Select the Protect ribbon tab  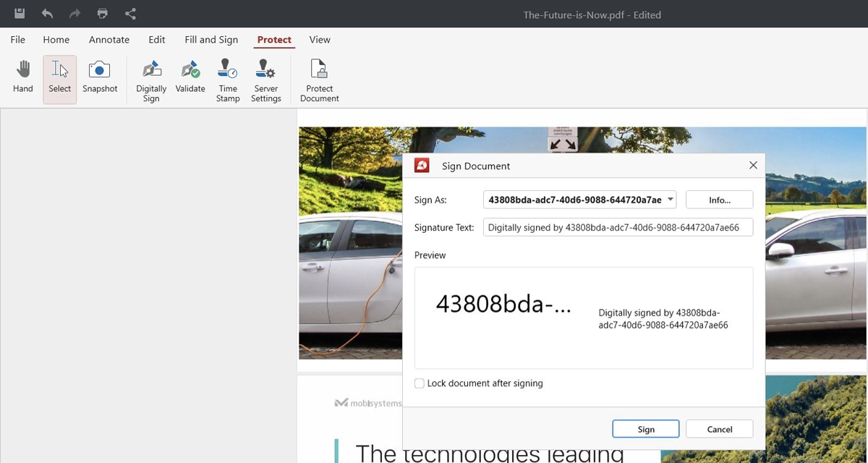point(274,40)
